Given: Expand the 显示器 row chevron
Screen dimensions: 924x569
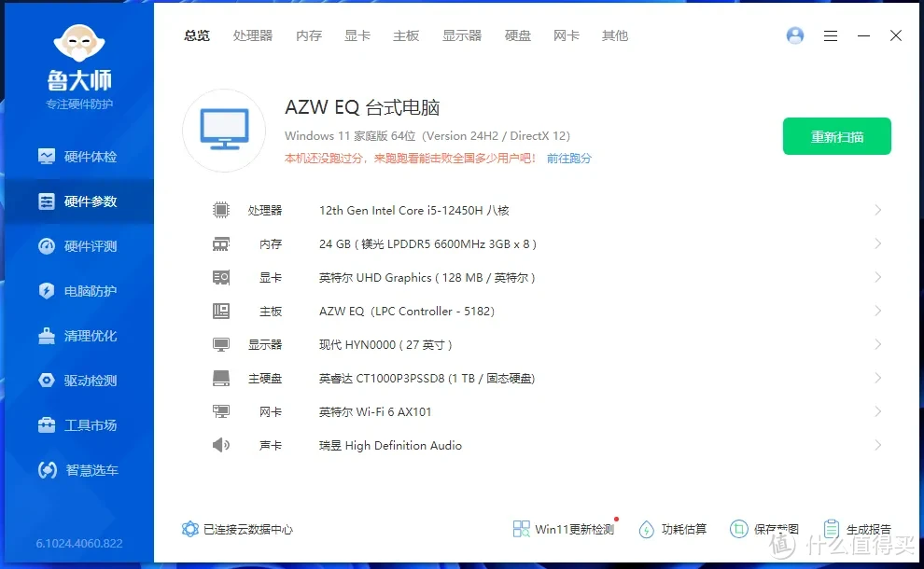Looking at the screenshot, I should 877,344.
